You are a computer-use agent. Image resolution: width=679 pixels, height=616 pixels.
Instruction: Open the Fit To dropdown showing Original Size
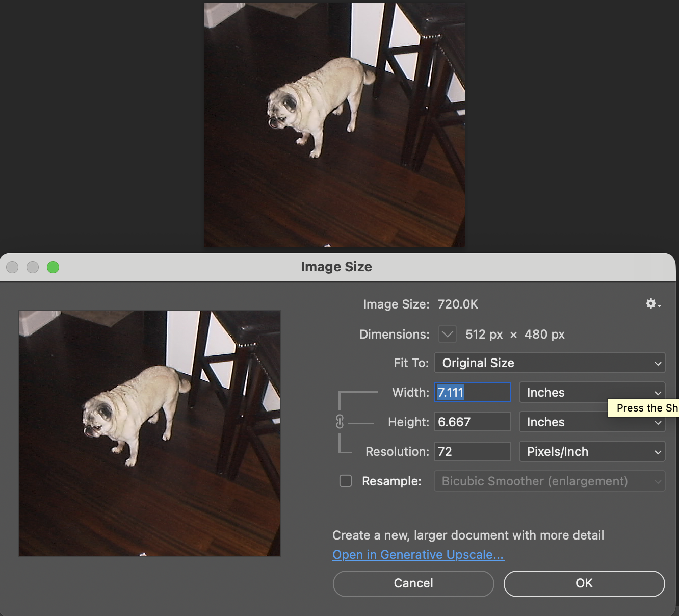(550, 363)
